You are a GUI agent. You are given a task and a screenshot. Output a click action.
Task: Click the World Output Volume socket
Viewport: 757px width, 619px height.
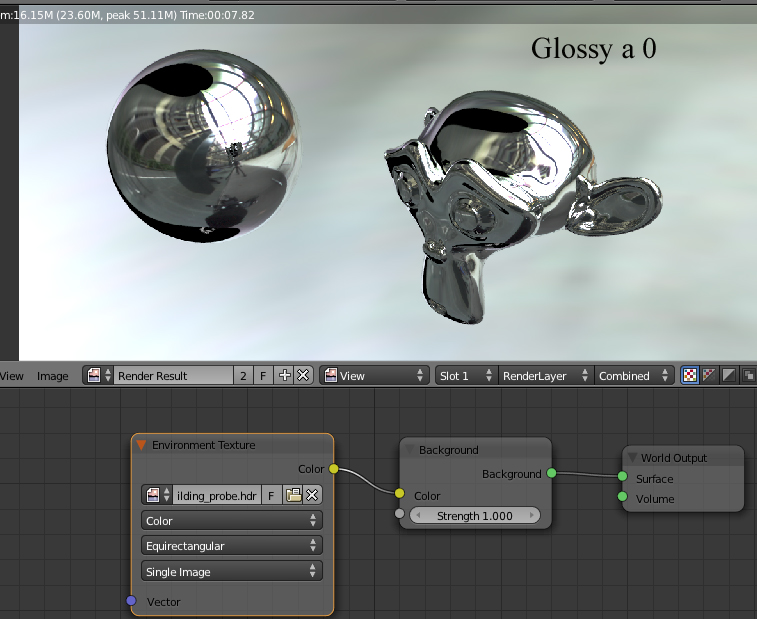pos(622,496)
